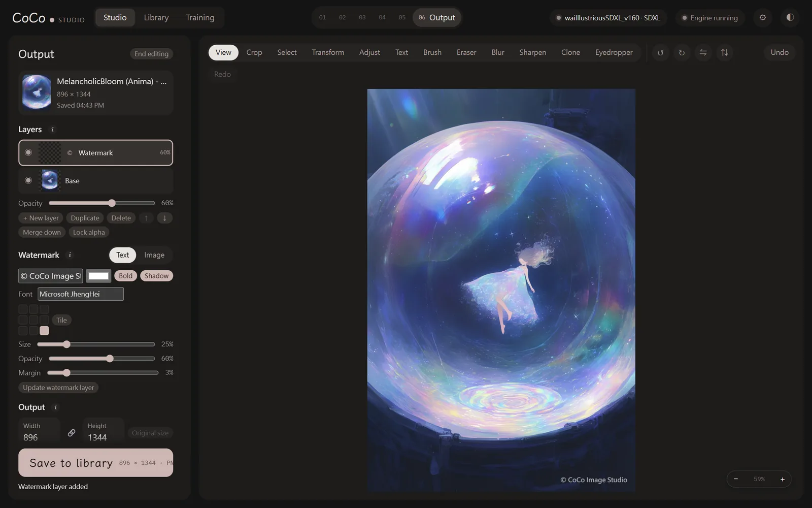This screenshot has height=508, width=812.
Task: Click the End editing button
Action: click(151, 54)
